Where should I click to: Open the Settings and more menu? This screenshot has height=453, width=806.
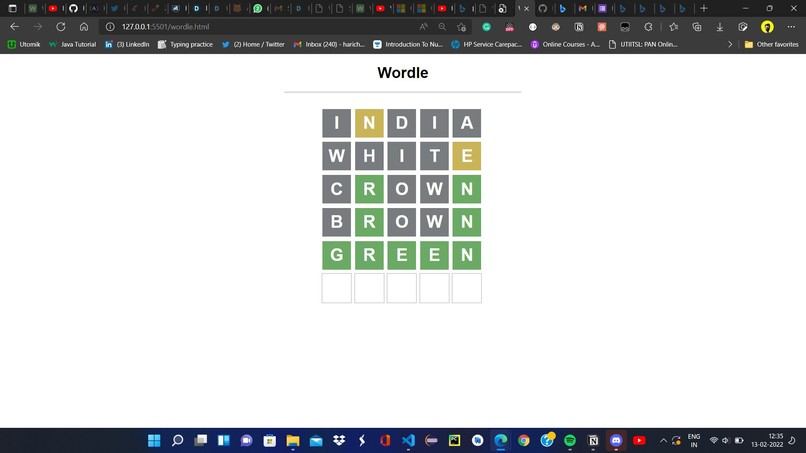pos(791,27)
